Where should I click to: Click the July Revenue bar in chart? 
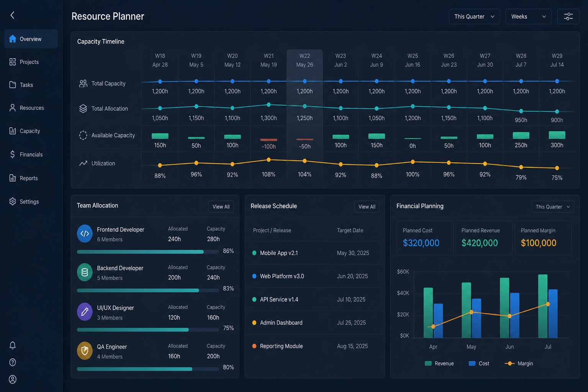point(543,306)
